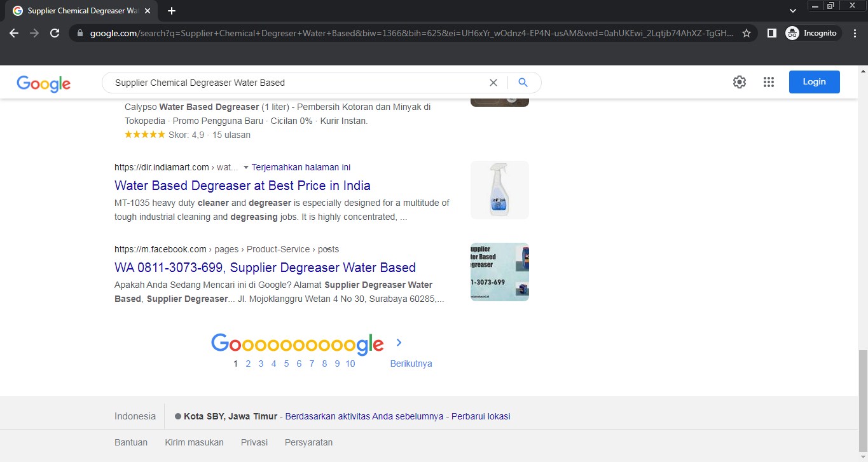Click the next page chevron arrow
The height and width of the screenshot is (462, 868).
pos(399,343)
